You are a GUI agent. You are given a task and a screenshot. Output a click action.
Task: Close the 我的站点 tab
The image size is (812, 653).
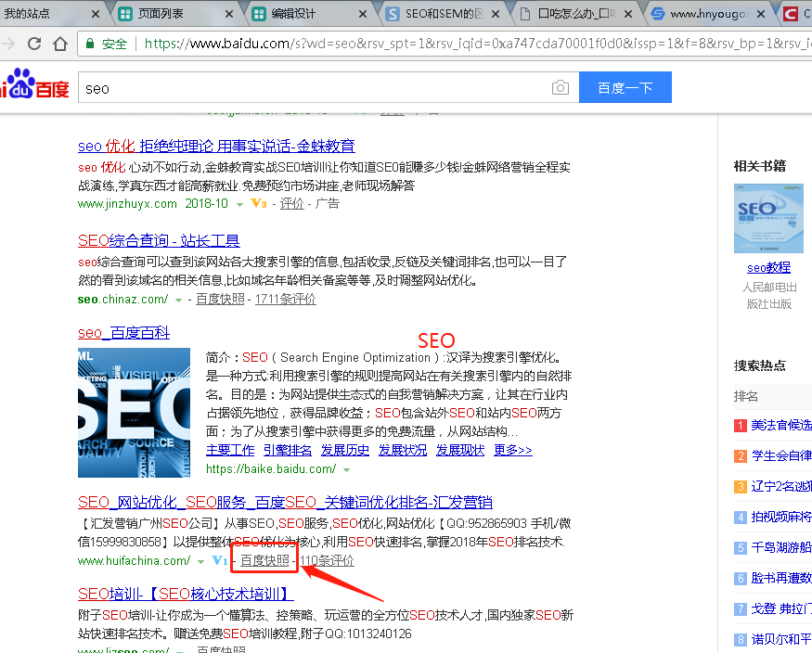click(96, 14)
